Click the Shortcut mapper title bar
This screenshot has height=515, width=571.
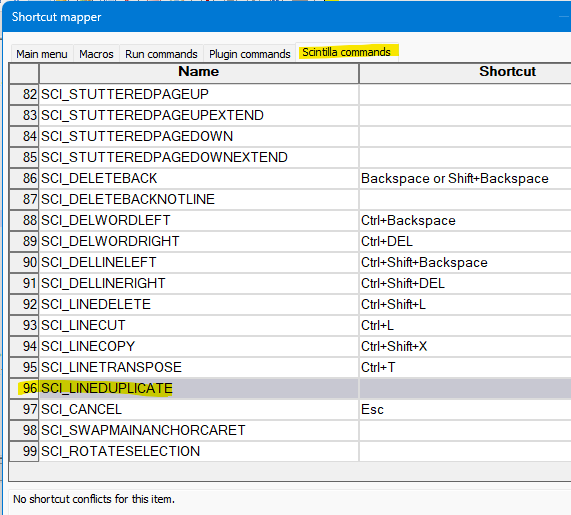[287, 17]
